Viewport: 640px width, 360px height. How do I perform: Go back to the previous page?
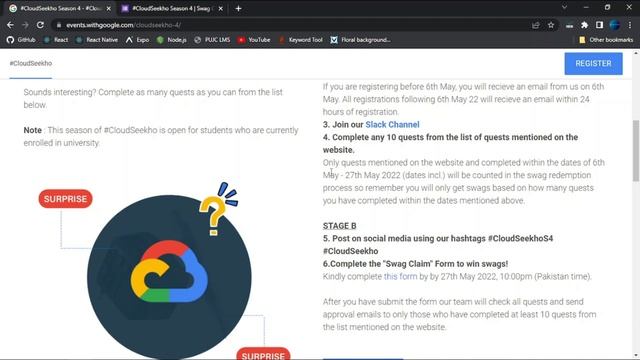point(10,25)
